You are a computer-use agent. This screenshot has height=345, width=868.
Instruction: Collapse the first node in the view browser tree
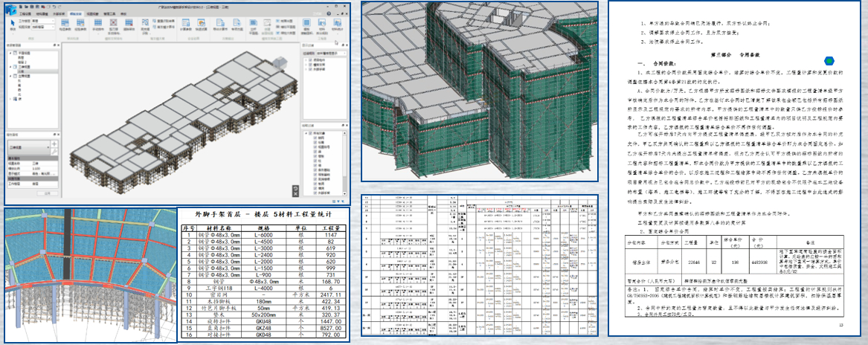(9, 54)
